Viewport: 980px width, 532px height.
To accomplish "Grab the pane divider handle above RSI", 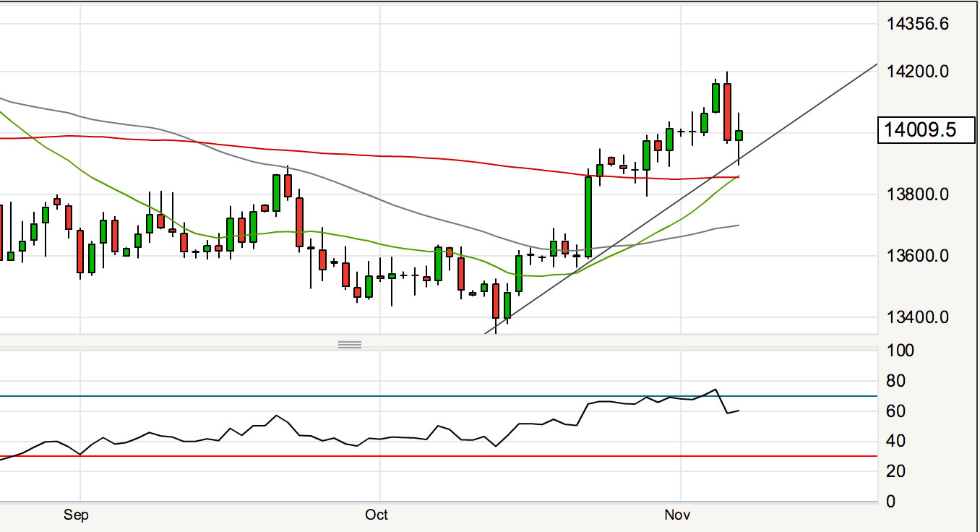I will [x=350, y=345].
